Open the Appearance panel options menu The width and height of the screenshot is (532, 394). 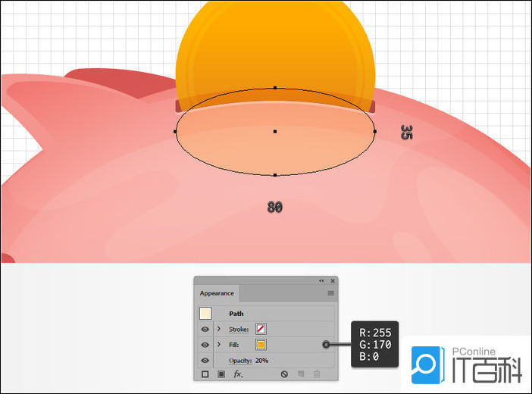[x=331, y=293]
